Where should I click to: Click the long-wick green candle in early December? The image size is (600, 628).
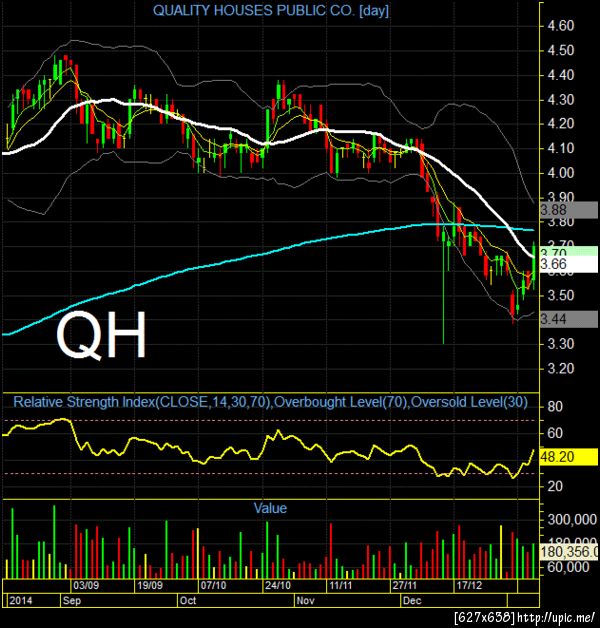[443, 286]
